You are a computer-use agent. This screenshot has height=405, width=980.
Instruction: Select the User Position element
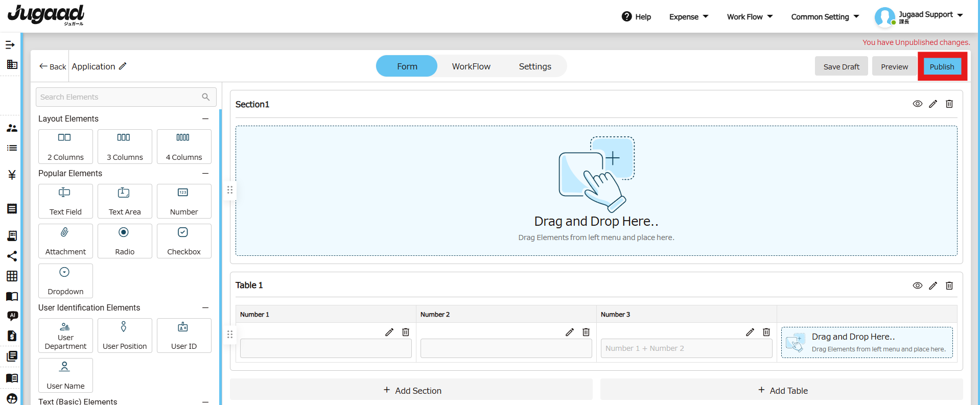125,335
